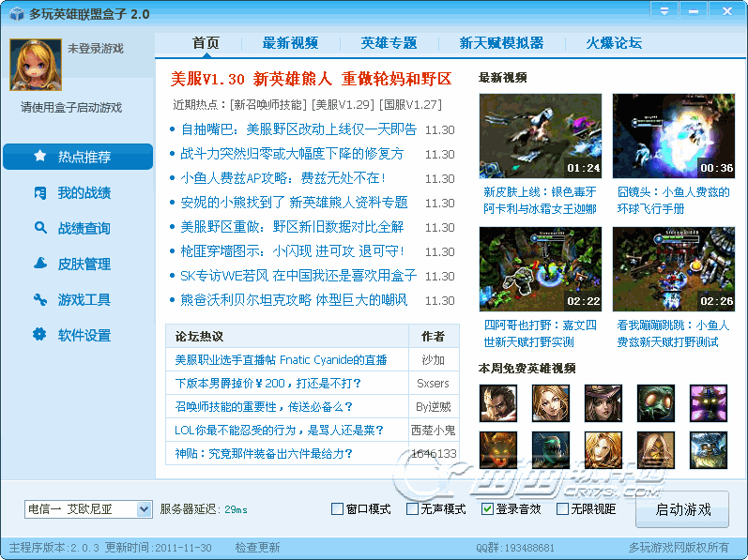The width and height of the screenshot is (748, 560).
Task: Open the title bar dropdown menu icon
Action: coord(664,11)
